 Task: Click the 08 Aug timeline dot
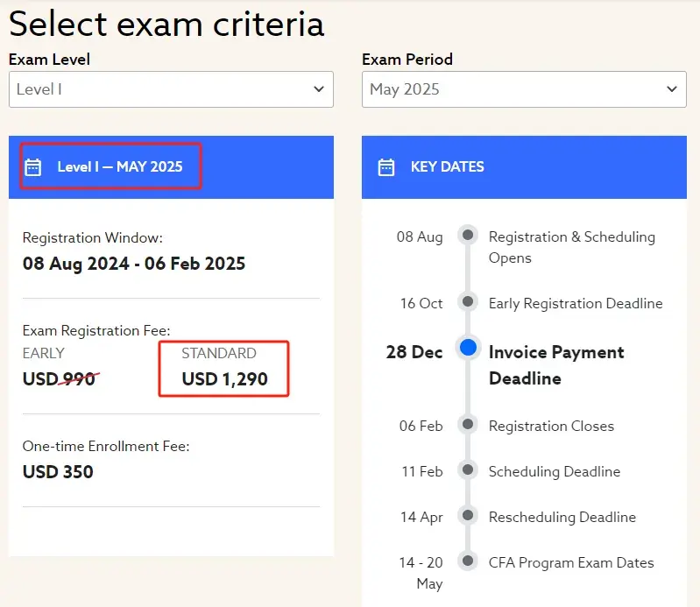pos(468,236)
